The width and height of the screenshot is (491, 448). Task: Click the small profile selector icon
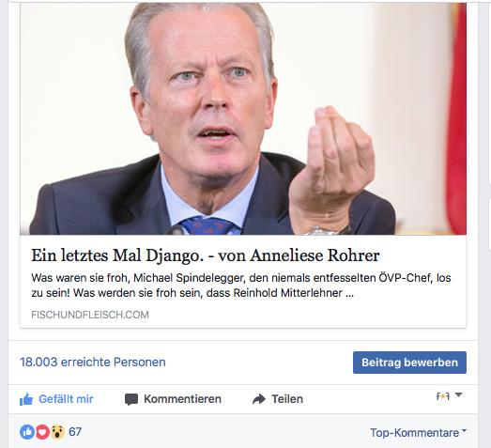click(x=443, y=396)
